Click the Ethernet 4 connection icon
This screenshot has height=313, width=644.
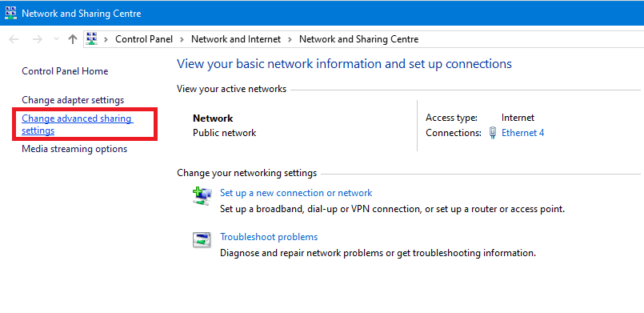click(493, 133)
